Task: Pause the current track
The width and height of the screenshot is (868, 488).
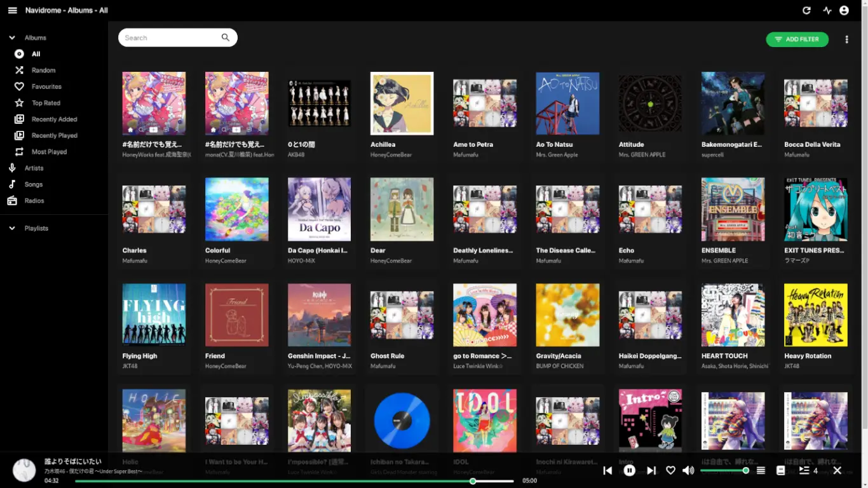Action: click(x=629, y=470)
